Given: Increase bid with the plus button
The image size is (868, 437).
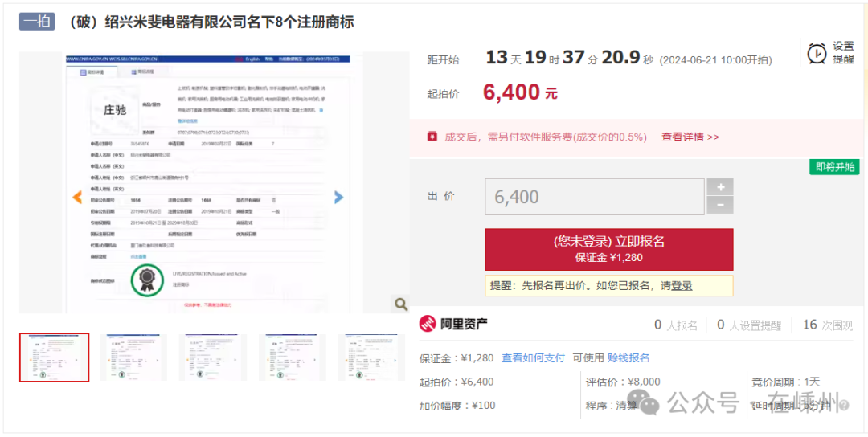Looking at the screenshot, I should pos(719,187).
